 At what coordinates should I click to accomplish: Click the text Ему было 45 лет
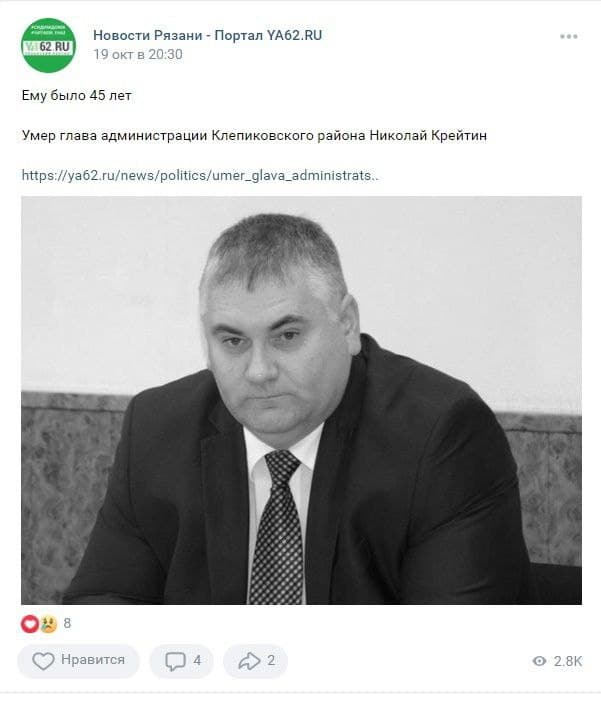[x=77, y=95]
